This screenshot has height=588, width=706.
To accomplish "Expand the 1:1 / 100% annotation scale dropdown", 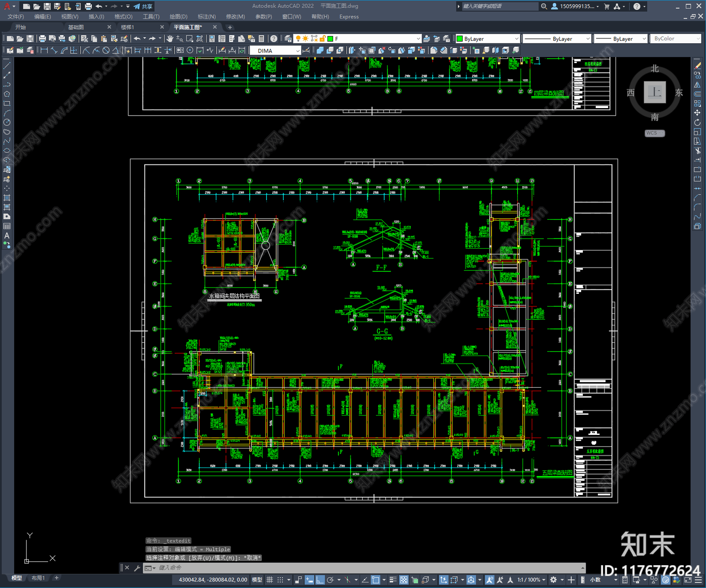I will [x=531, y=580].
